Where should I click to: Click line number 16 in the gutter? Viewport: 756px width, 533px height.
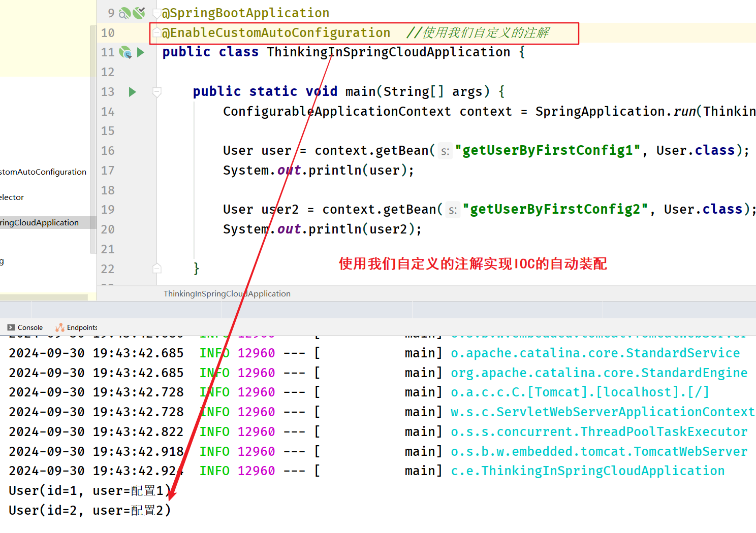click(108, 151)
